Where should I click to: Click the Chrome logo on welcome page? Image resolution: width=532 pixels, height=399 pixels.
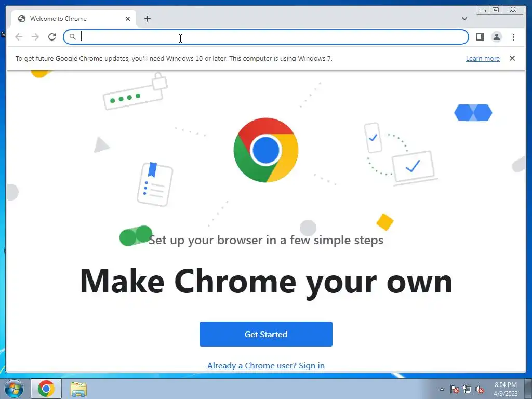tap(265, 150)
